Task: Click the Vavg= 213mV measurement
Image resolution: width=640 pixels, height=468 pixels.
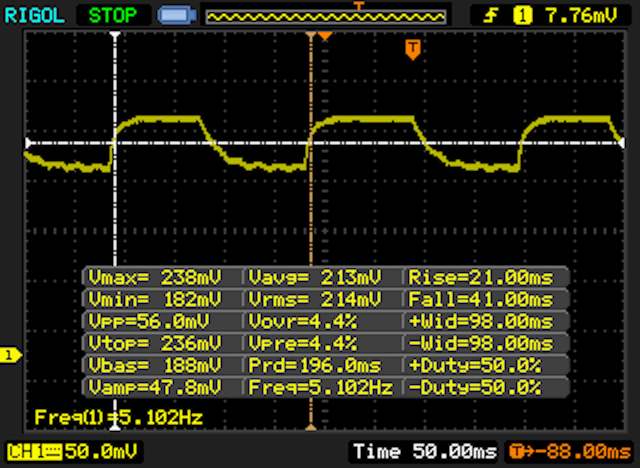Action: coord(315,277)
